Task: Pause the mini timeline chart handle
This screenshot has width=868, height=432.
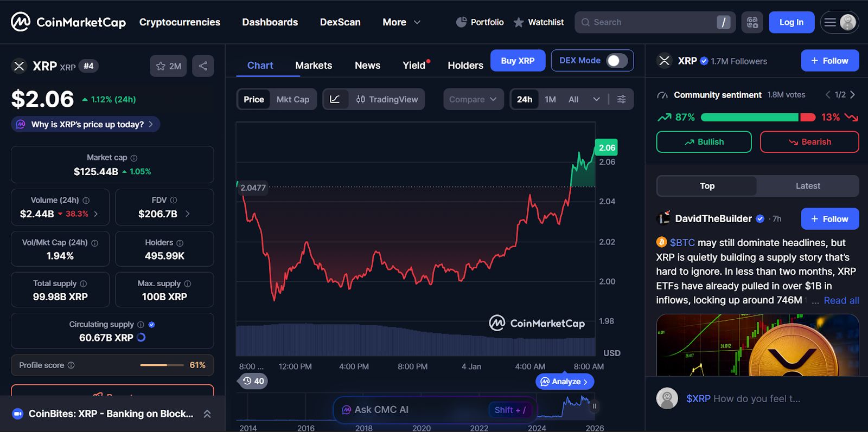Action: [x=594, y=406]
